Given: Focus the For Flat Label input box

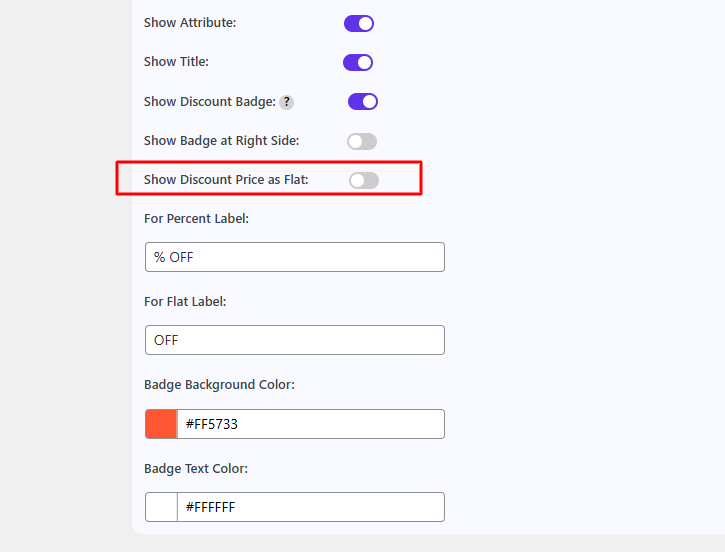Looking at the screenshot, I should coord(294,340).
